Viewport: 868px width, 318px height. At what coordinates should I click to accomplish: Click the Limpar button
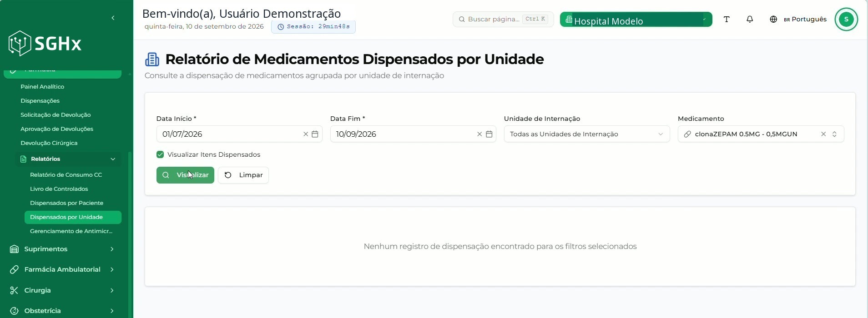(243, 175)
